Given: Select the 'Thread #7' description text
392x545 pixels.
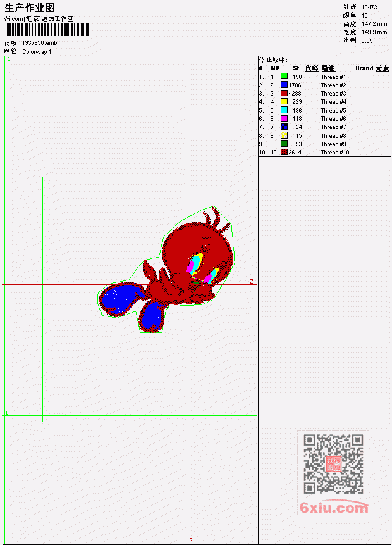Looking at the screenshot, I should click(333, 127).
